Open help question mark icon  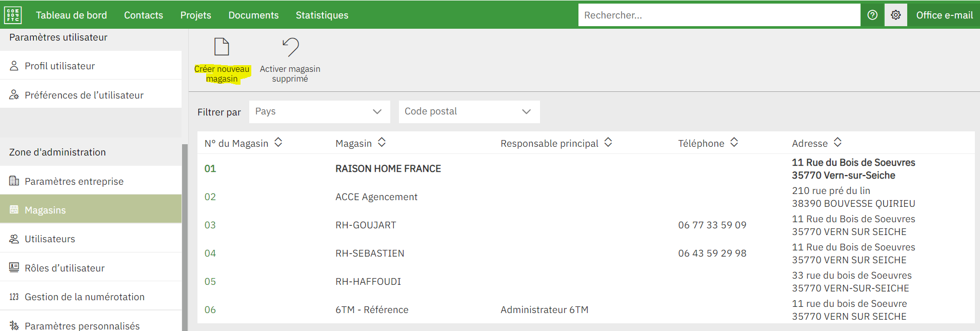click(872, 15)
